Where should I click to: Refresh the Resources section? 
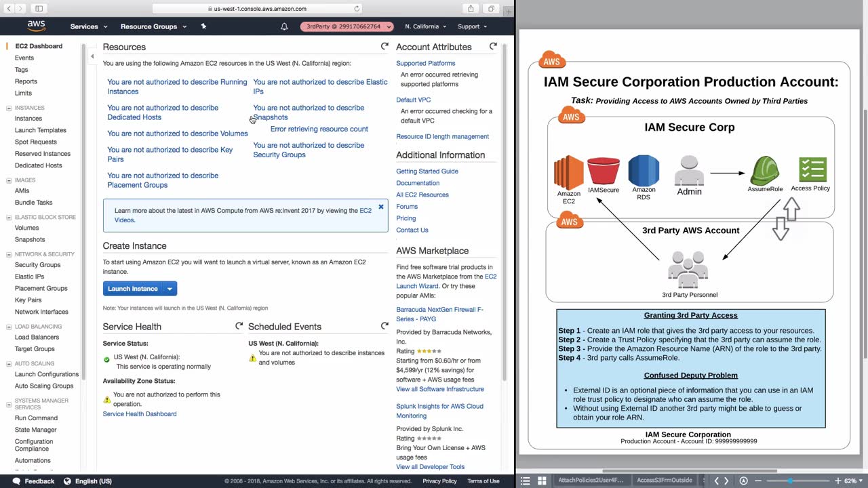384,47
